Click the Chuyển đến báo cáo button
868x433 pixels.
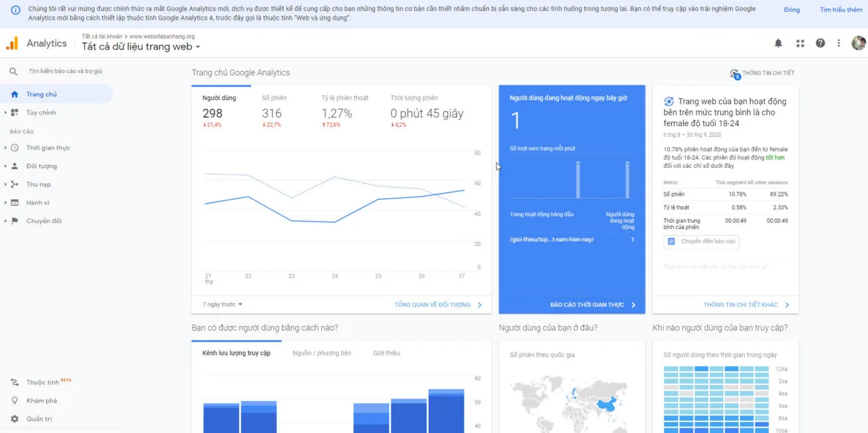coord(701,241)
